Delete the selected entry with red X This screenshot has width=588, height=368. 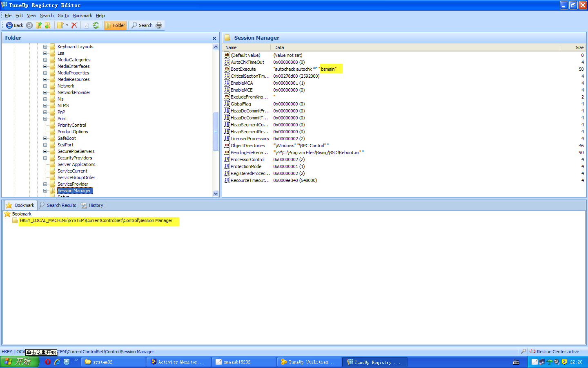[x=74, y=25]
